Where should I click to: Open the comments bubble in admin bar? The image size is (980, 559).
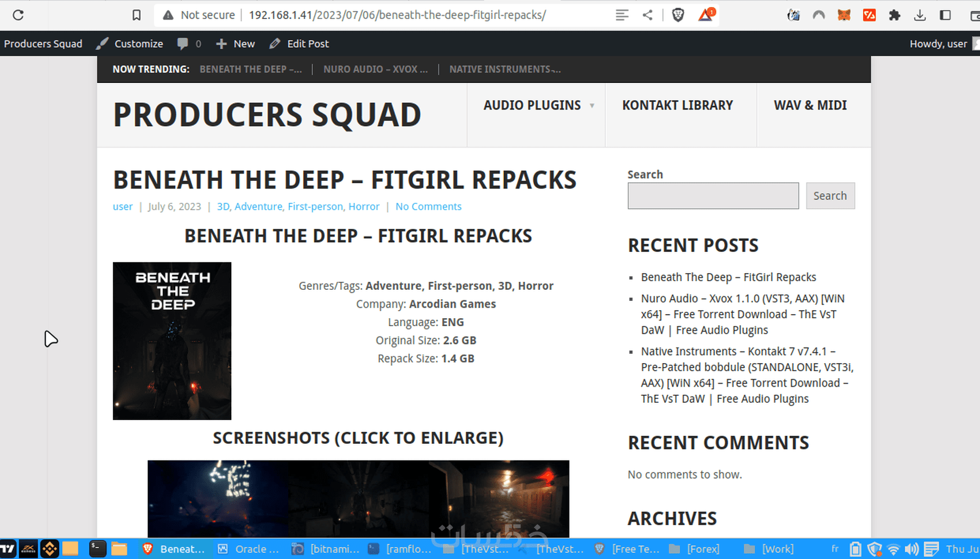(x=183, y=43)
